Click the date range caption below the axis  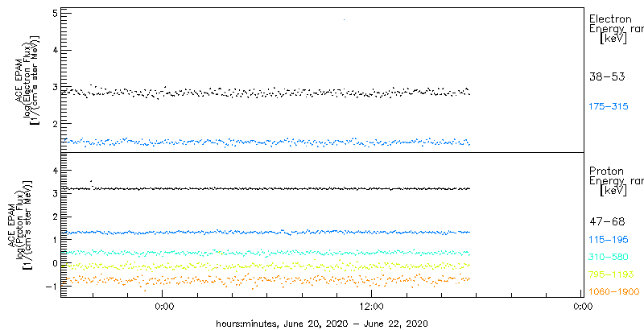tap(323, 323)
